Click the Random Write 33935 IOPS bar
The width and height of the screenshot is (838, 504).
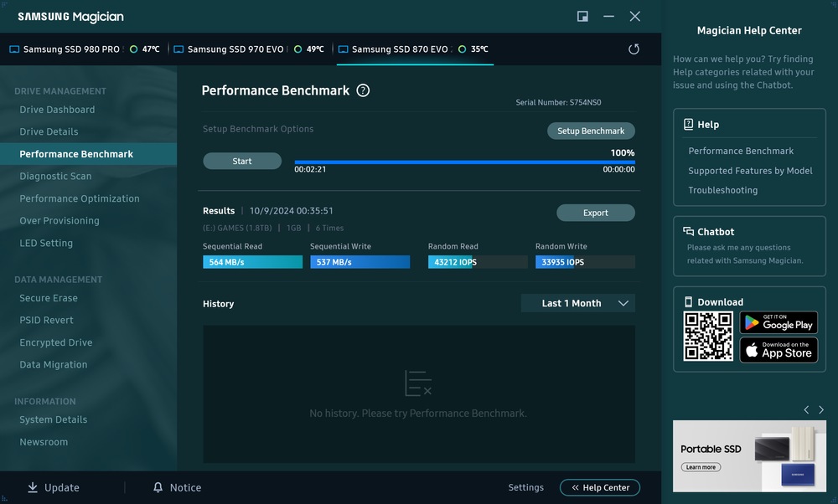click(x=585, y=261)
